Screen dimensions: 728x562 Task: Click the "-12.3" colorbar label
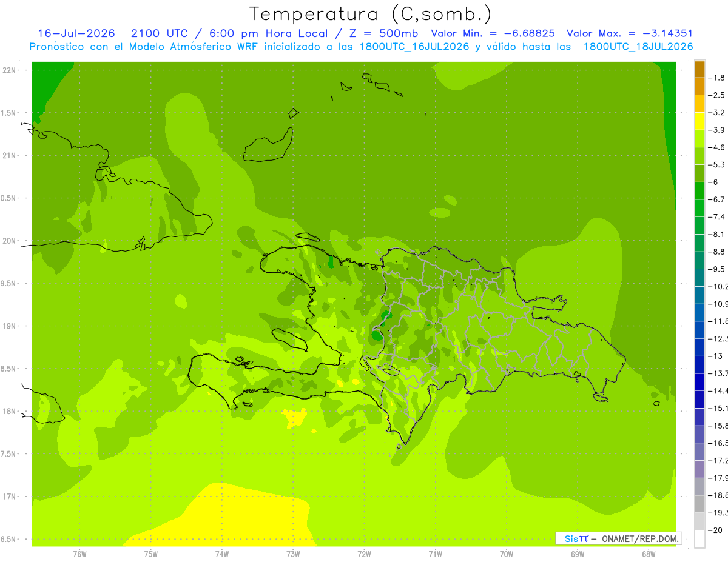[718, 338]
